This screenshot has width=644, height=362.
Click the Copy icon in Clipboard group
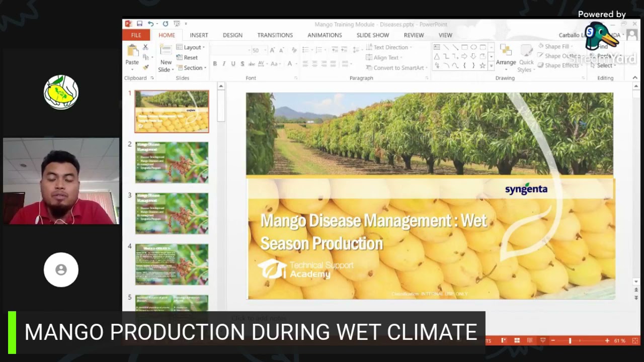[x=145, y=57]
